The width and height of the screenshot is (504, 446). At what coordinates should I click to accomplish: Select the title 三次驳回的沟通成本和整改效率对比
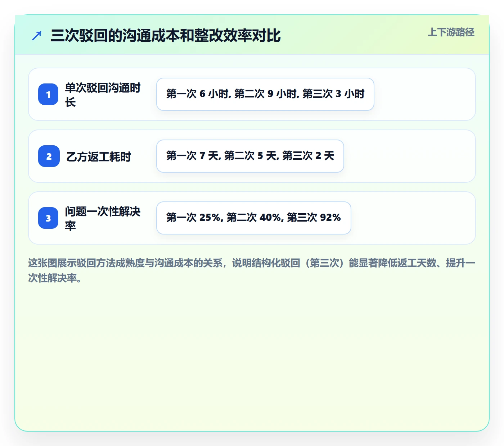tap(166, 36)
